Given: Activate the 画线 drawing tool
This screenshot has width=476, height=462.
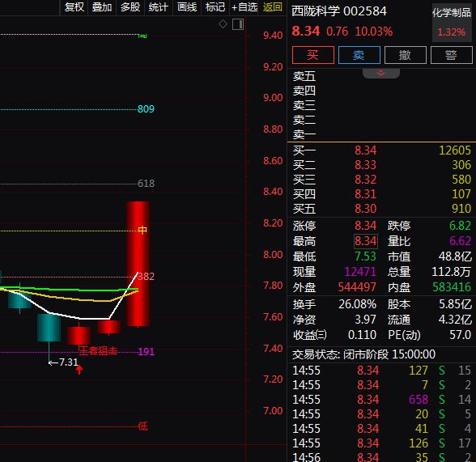Looking at the screenshot, I should (187, 7).
